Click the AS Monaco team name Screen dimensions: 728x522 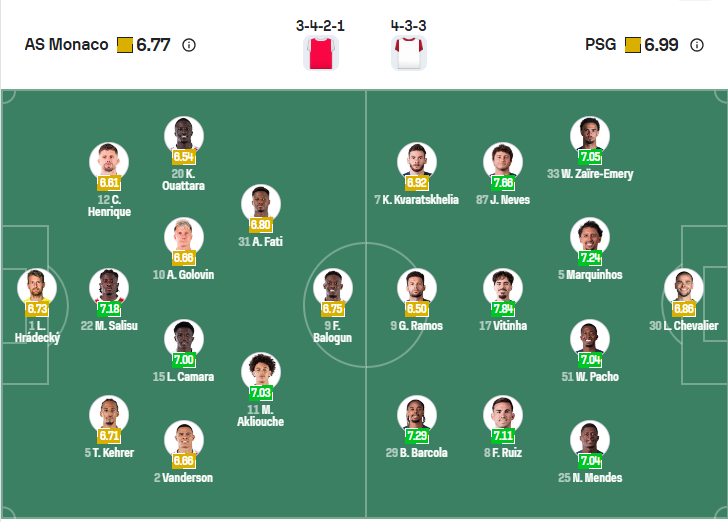(66, 45)
